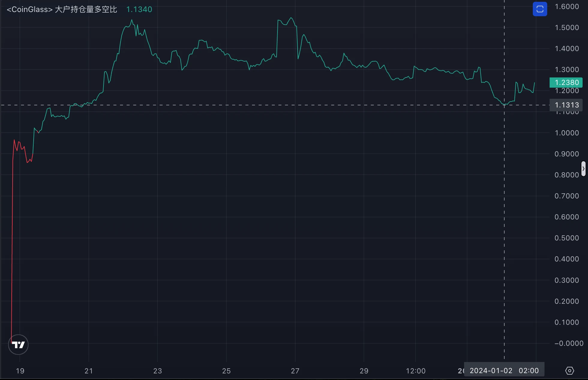Click the TradingView logo icon
Screen dimensions: 588x380
[x=18, y=345]
